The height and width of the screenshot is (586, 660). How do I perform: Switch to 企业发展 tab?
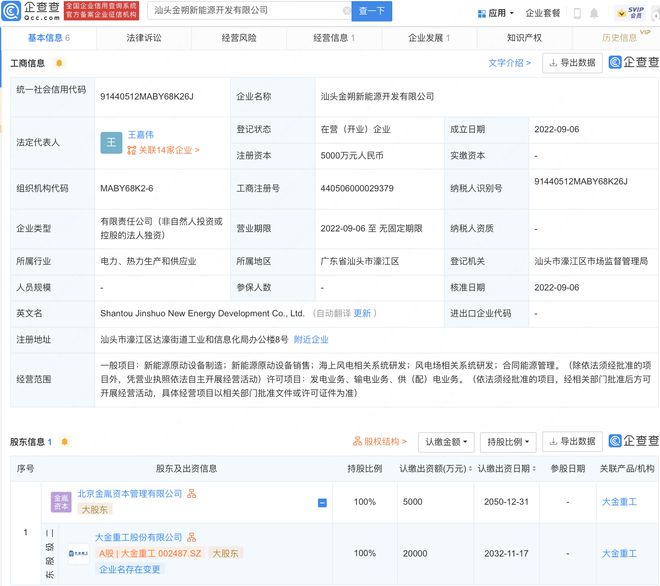pos(429,38)
